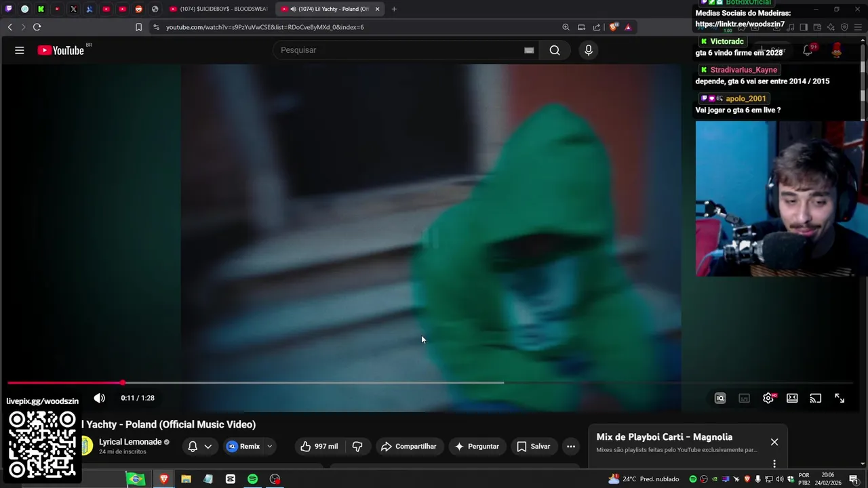Open the Lyrical Lemonade channel
The height and width of the screenshot is (488, 868).
[x=130, y=442]
